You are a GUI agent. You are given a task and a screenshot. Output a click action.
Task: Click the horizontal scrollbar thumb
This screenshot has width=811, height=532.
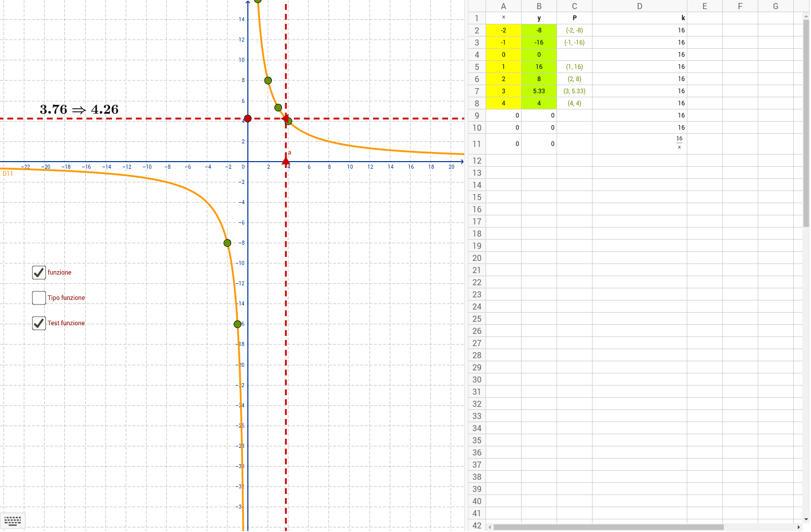click(608, 527)
